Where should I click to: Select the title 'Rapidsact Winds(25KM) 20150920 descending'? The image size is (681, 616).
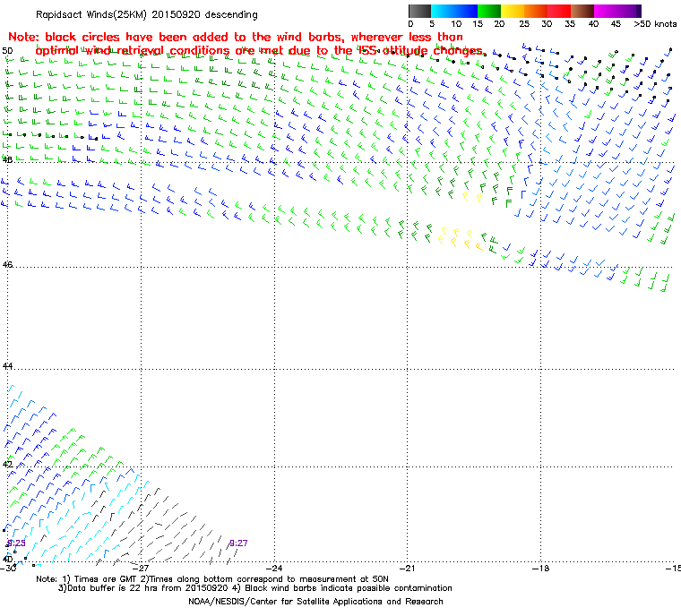tap(147, 14)
